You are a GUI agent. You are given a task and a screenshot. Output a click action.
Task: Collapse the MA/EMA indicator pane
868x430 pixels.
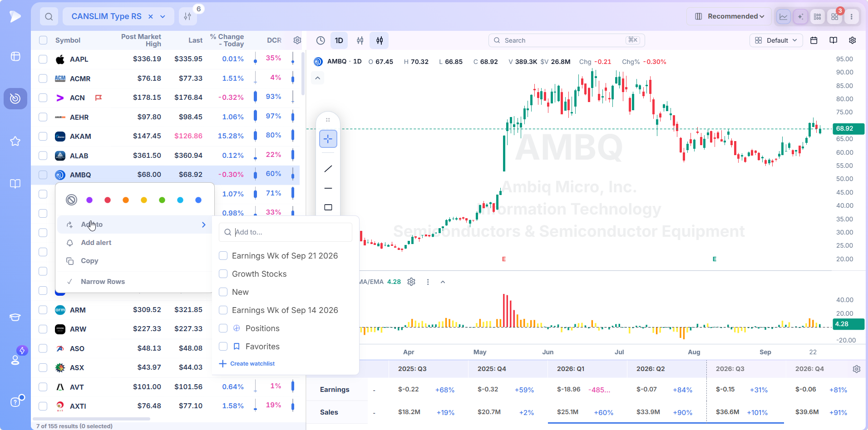[x=443, y=282]
